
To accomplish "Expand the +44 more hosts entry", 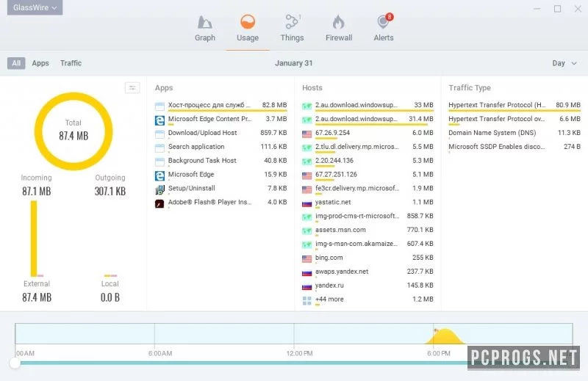I will (367, 300).
